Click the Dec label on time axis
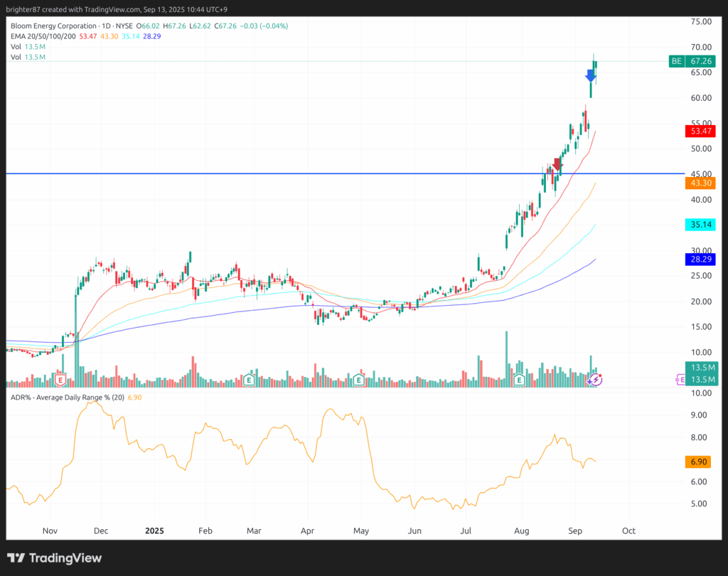This screenshot has width=728, height=576. 101,531
